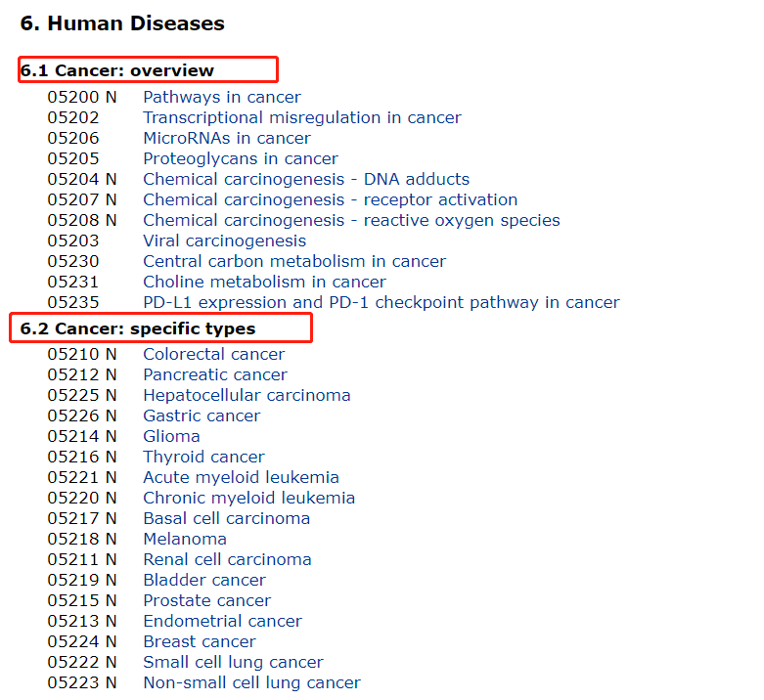Click pathway ID 05214 N
Image resolution: width=764 pixels, height=700 pixels.
82,436
